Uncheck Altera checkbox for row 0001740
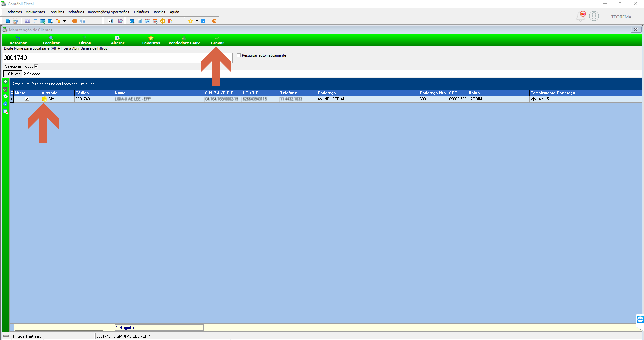Viewport: 644px width, 340px height. point(27,99)
